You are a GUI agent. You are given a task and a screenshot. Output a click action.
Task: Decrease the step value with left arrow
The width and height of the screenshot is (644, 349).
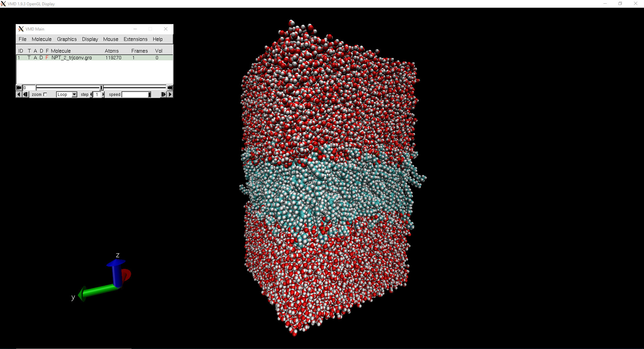(x=91, y=95)
